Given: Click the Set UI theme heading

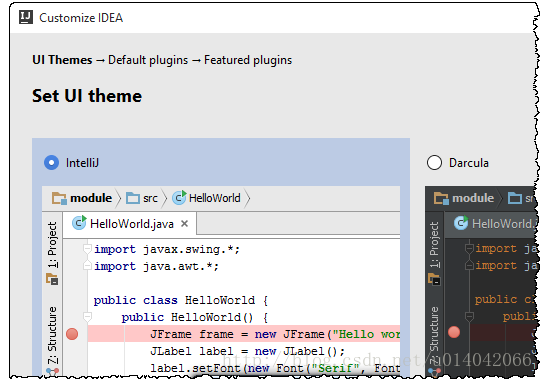Looking at the screenshot, I should [x=87, y=96].
